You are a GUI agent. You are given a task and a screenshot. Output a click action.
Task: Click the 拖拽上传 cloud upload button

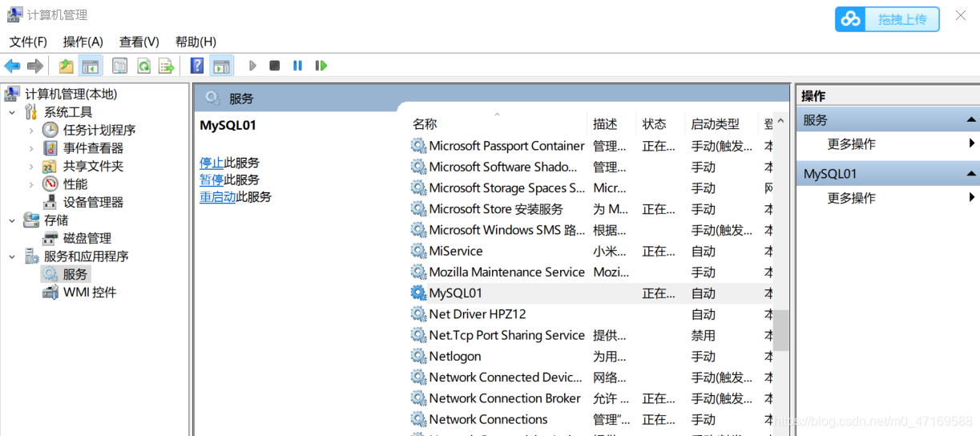click(x=887, y=19)
